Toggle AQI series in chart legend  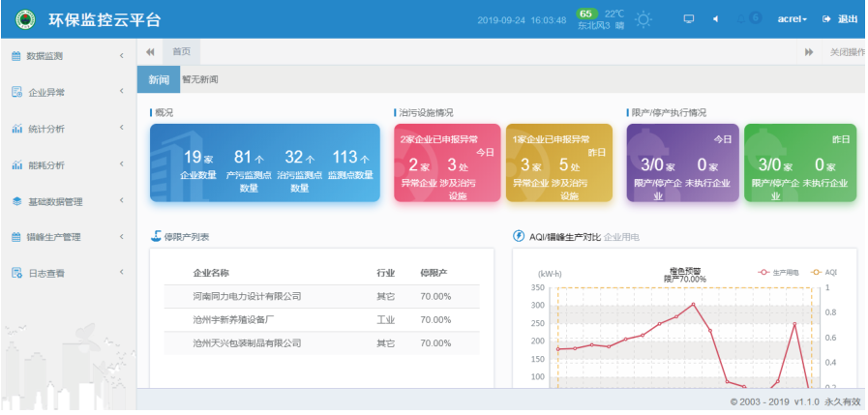click(x=823, y=273)
